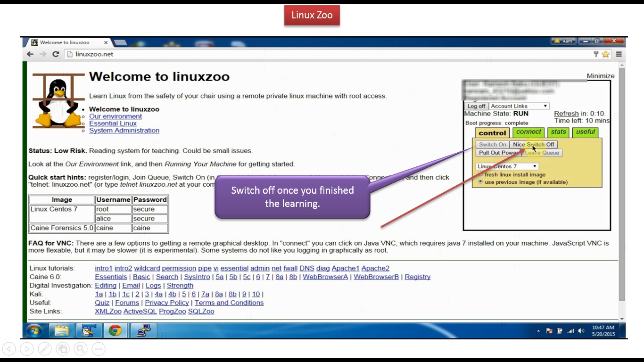Click the Welcome to linuxzoo browser tab
Screen dimensions: 644x362
pos(68,42)
